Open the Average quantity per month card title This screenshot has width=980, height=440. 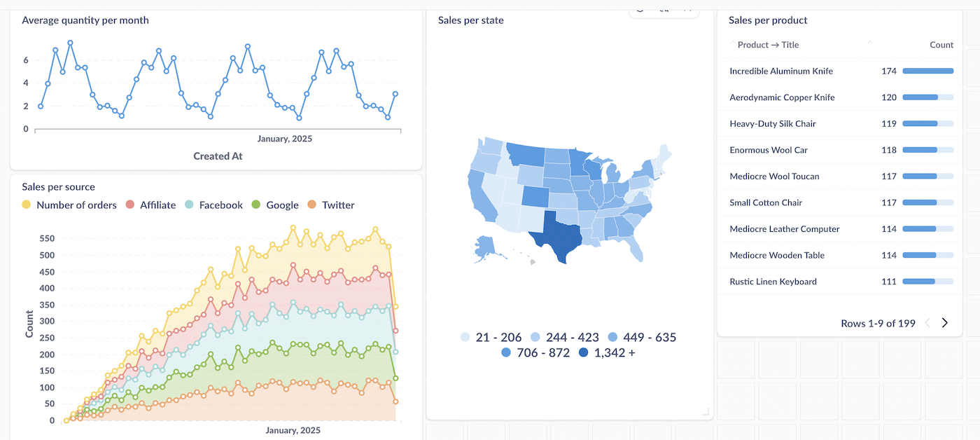85,20
